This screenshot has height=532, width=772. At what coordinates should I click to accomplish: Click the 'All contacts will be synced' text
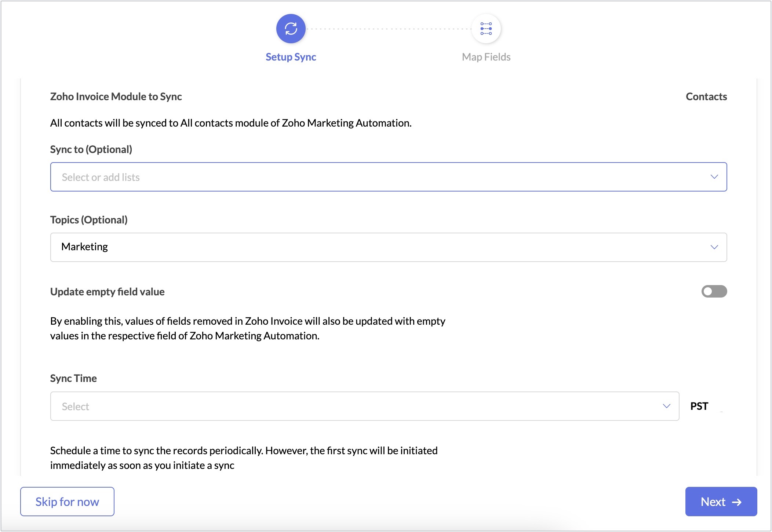(231, 123)
